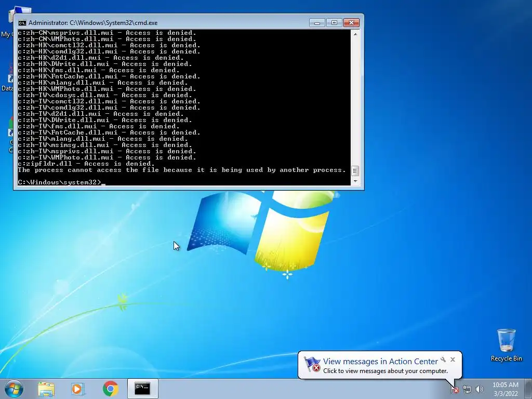Viewport: 532px width, 399px height.
Task: Click the cmd window system menu icon
Action: pos(22,23)
